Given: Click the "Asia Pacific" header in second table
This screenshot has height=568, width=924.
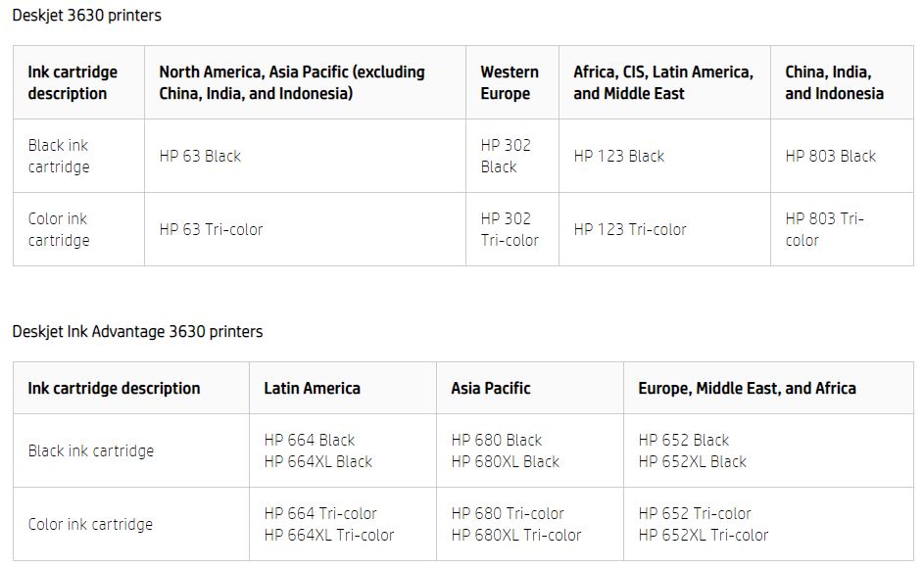Looking at the screenshot, I should [x=491, y=388].
